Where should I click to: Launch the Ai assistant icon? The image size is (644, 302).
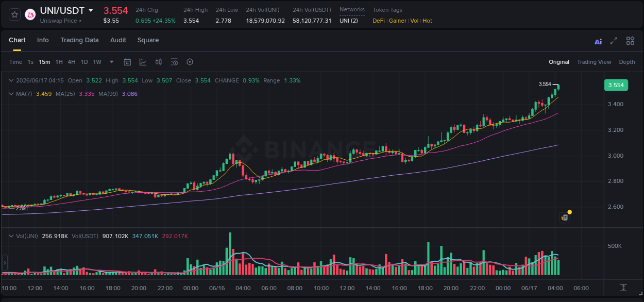click(x=598, y=41)
